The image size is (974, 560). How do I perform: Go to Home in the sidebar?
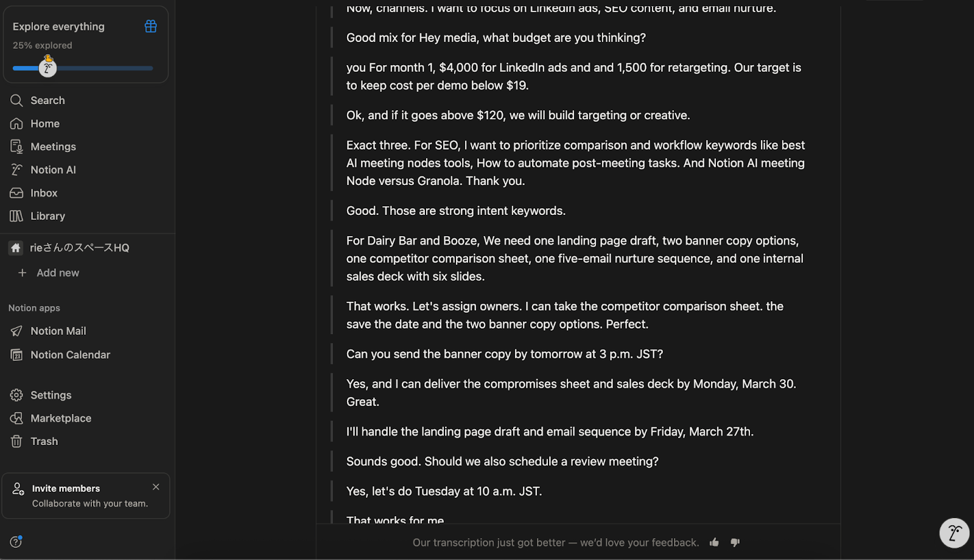click(x=45, y=124)
